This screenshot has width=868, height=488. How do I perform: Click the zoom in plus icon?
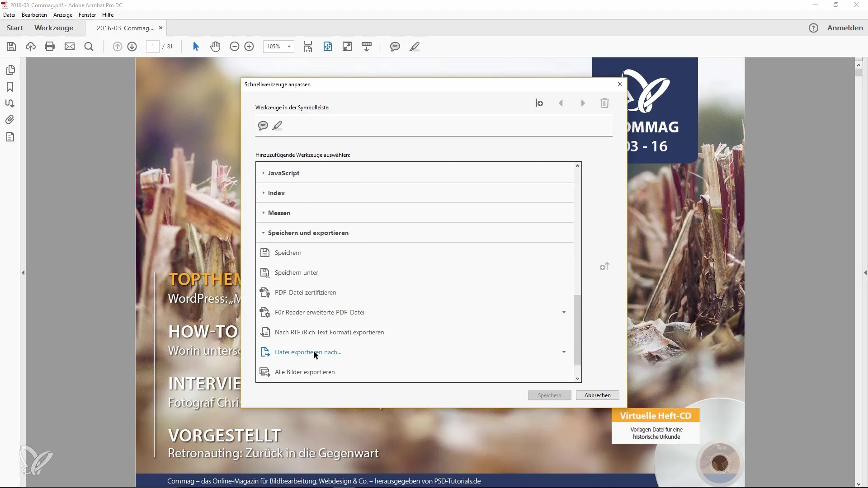pos(249,47)
